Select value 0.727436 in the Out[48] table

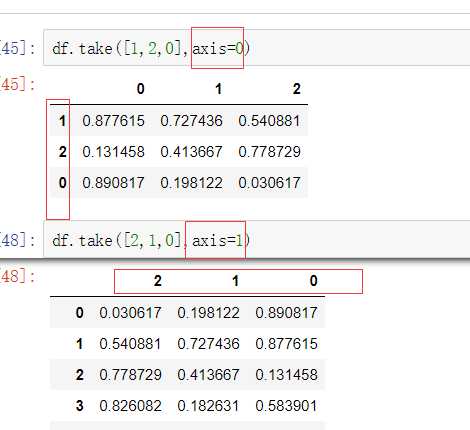(x=208, y=344)
